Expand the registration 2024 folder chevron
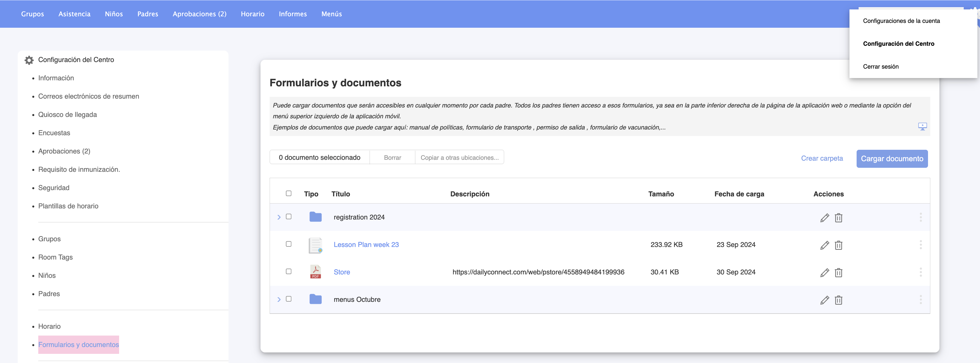980x363 pixels. click(278, 217)
